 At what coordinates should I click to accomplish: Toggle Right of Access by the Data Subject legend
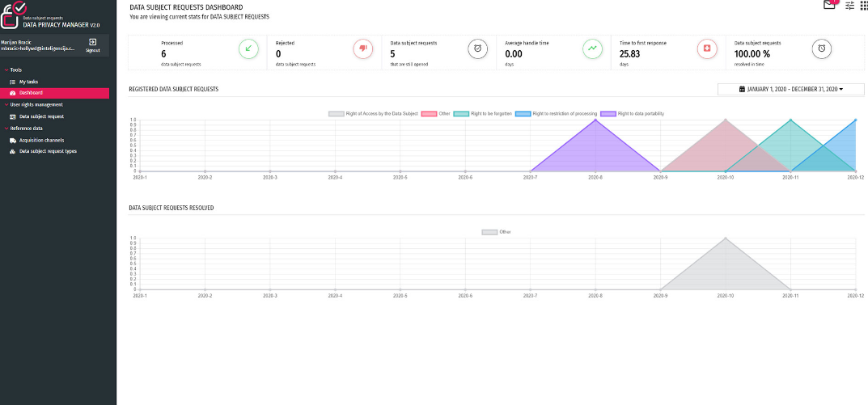374,113
